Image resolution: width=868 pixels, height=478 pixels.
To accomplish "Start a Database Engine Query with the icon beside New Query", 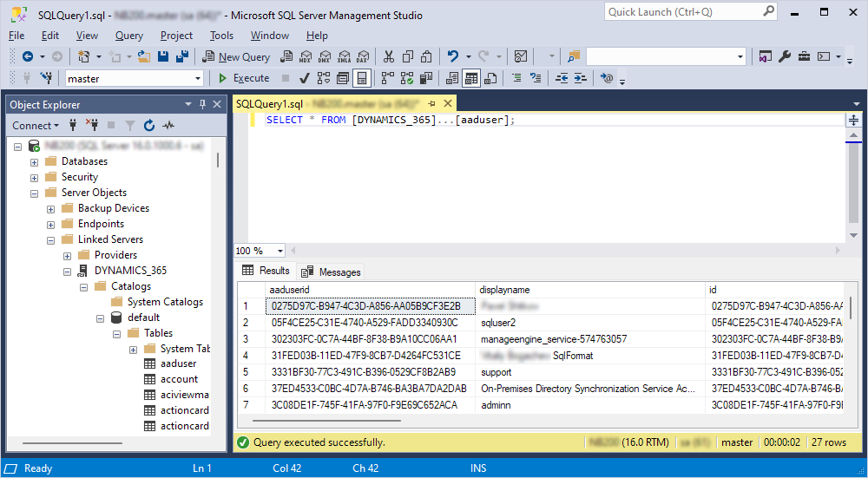I will point(286,56).
